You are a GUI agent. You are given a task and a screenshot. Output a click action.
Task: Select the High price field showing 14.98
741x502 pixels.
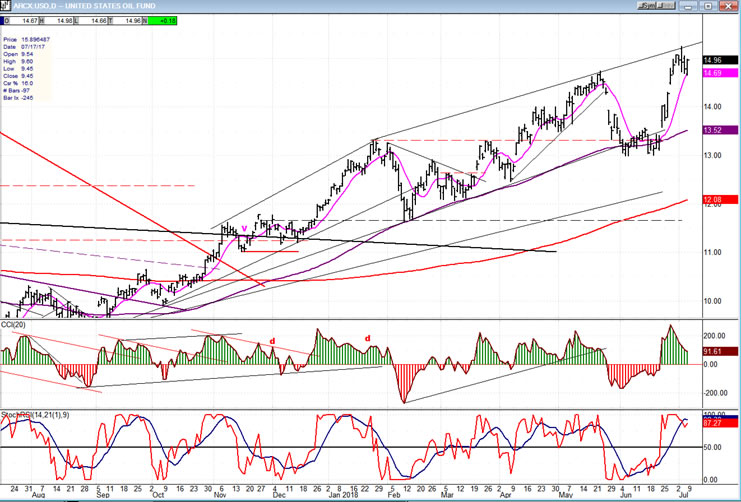click(62, 18)
